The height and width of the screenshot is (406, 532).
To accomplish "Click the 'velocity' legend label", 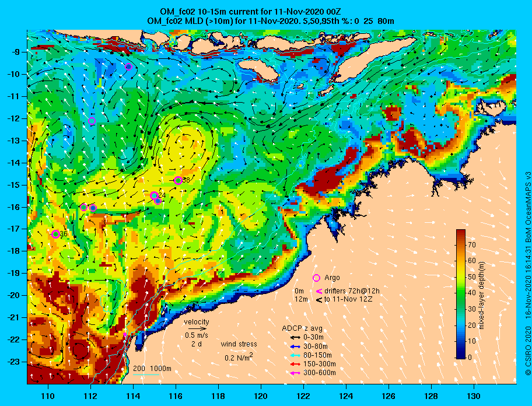I will pos(197,321).
